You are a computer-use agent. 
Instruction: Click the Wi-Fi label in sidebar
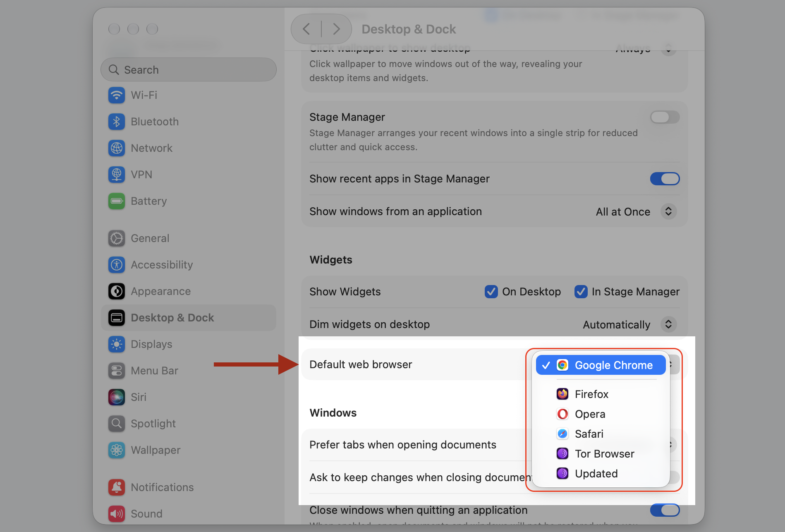144,95
